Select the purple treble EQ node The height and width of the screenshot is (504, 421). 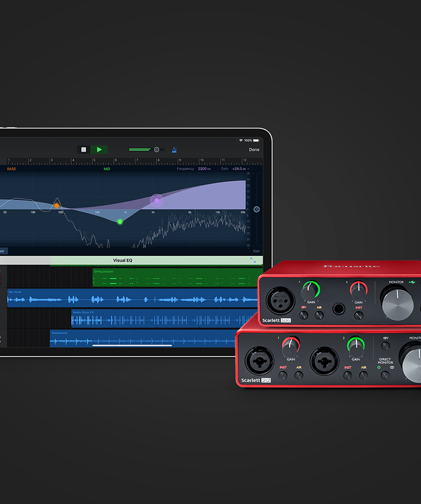tap(157, 200)
